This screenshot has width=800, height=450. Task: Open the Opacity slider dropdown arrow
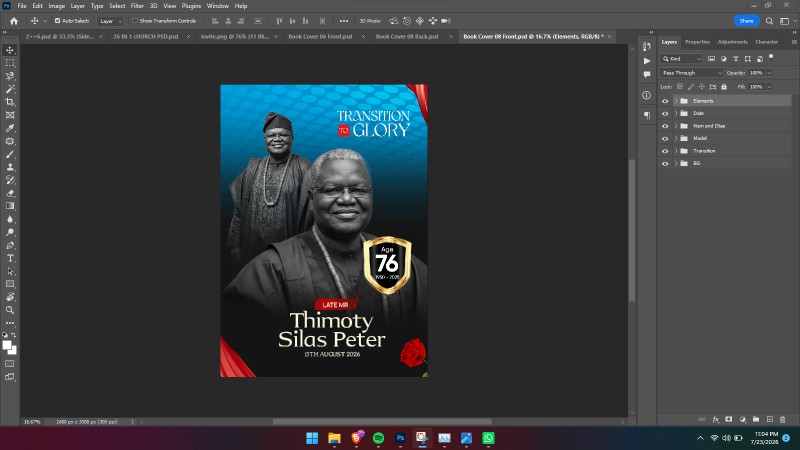click(769, 73)
